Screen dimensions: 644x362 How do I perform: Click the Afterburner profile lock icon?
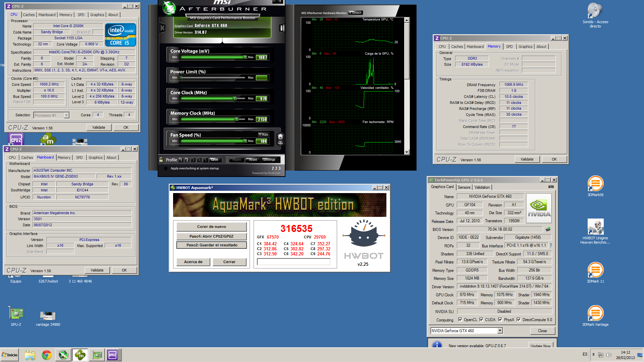[x=161, y=160]
